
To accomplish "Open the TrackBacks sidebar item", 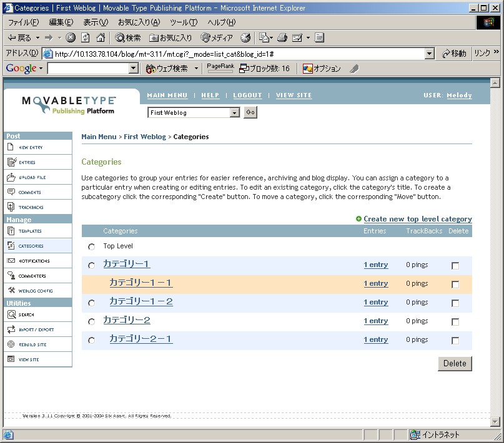I will pos(38,207).
